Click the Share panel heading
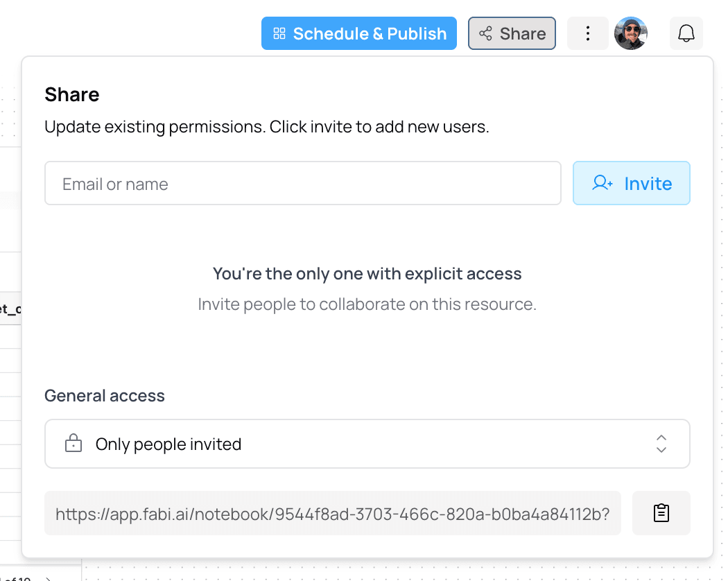Viewport: 728px width, 581px height. click(x=72, y=94)
